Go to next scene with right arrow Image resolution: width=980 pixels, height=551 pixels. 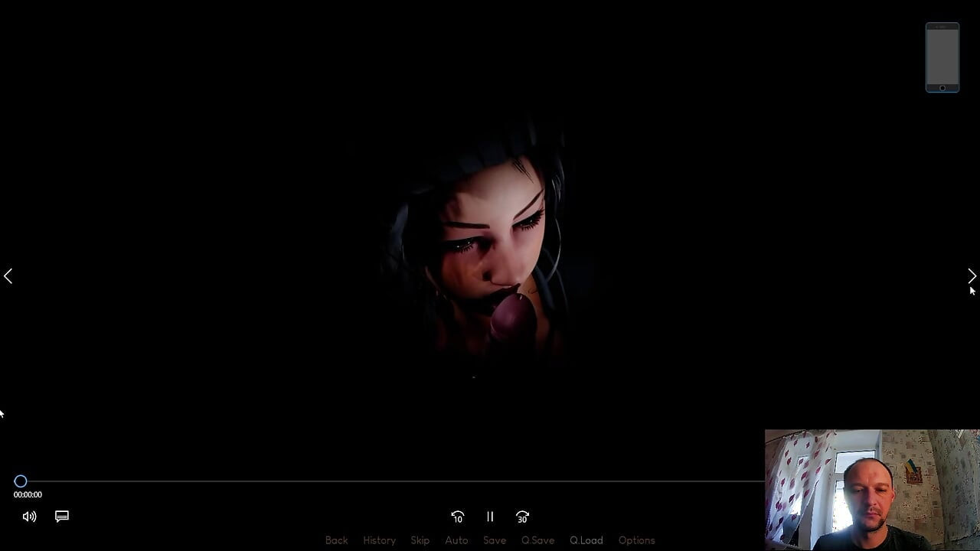click(971, 275)
